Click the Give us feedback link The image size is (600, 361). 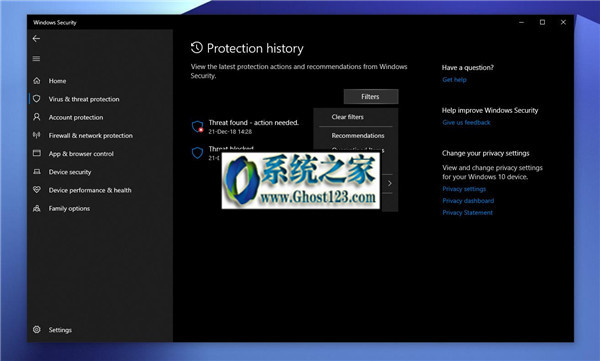click(x=466, y=123)
